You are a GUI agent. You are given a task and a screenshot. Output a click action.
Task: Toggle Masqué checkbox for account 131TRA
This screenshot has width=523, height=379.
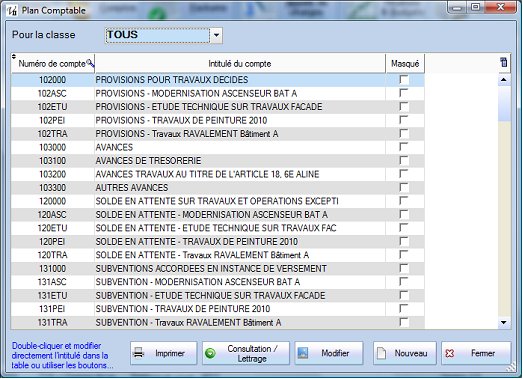click(x=404, y=322)
